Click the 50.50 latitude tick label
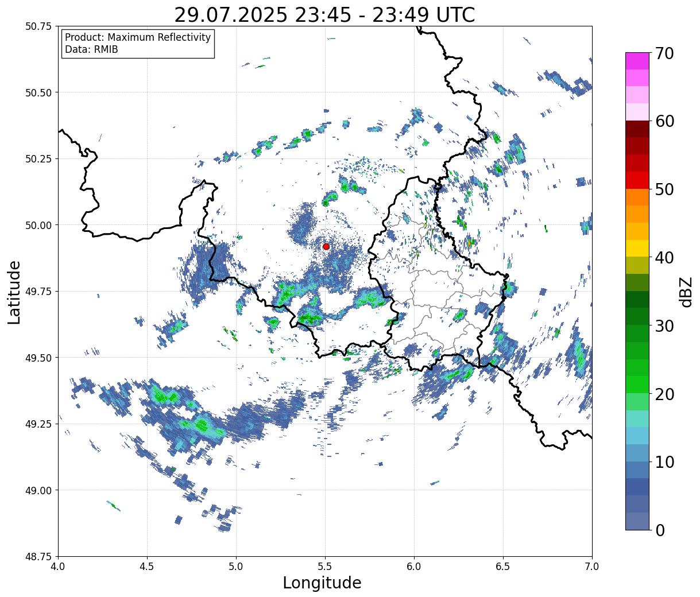The width and height of the screenshot is (700, 597). (38, 92)
